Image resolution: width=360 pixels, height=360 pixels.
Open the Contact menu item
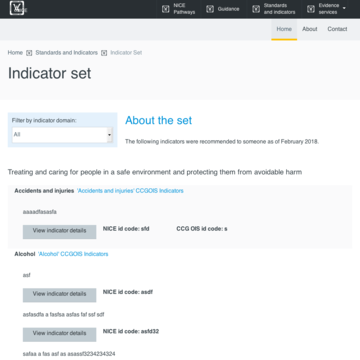pyautogui.click(x=337, y=29)
